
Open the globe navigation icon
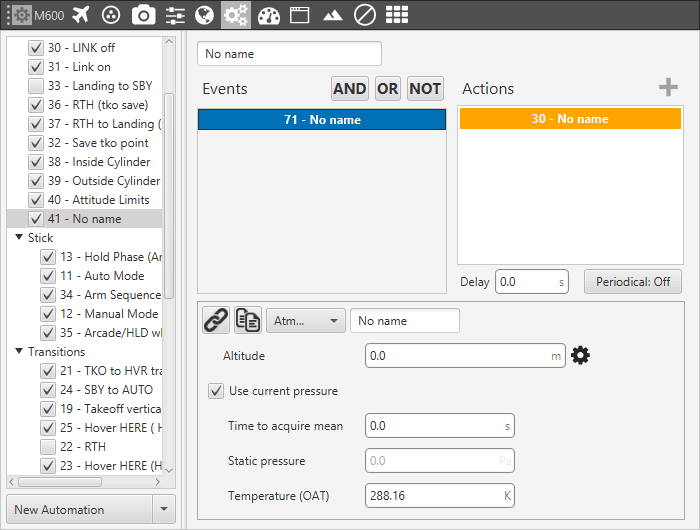(204, 15)
